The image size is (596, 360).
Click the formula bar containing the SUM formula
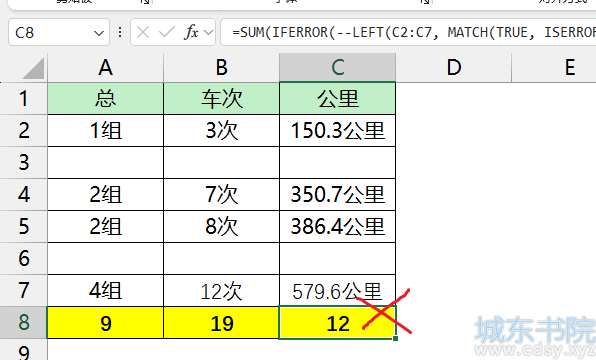click(408, 32)
